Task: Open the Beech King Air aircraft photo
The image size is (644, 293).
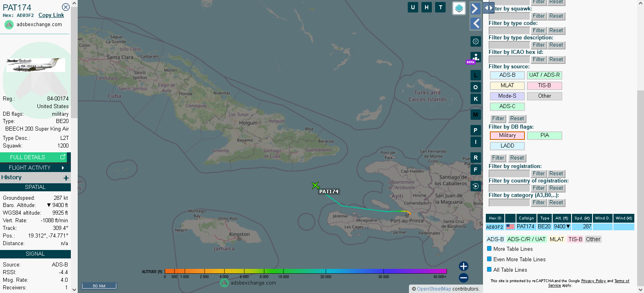Action: tap(35, 65)
